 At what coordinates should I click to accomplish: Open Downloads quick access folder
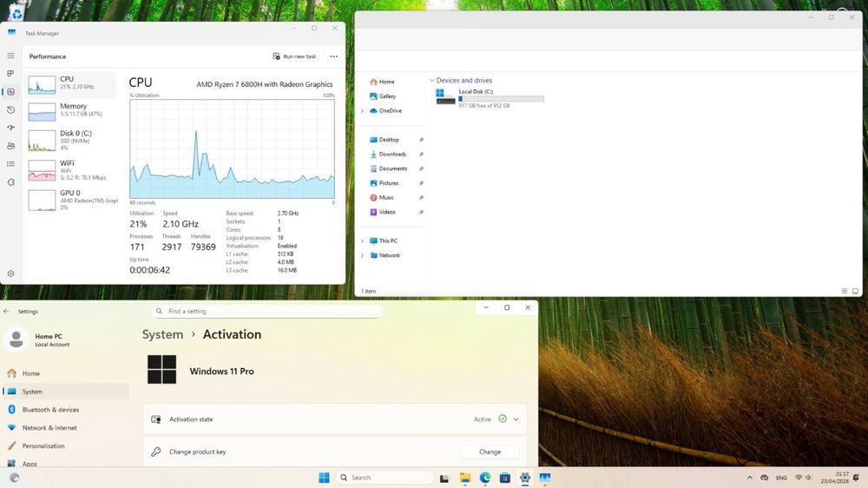(388, 154)
